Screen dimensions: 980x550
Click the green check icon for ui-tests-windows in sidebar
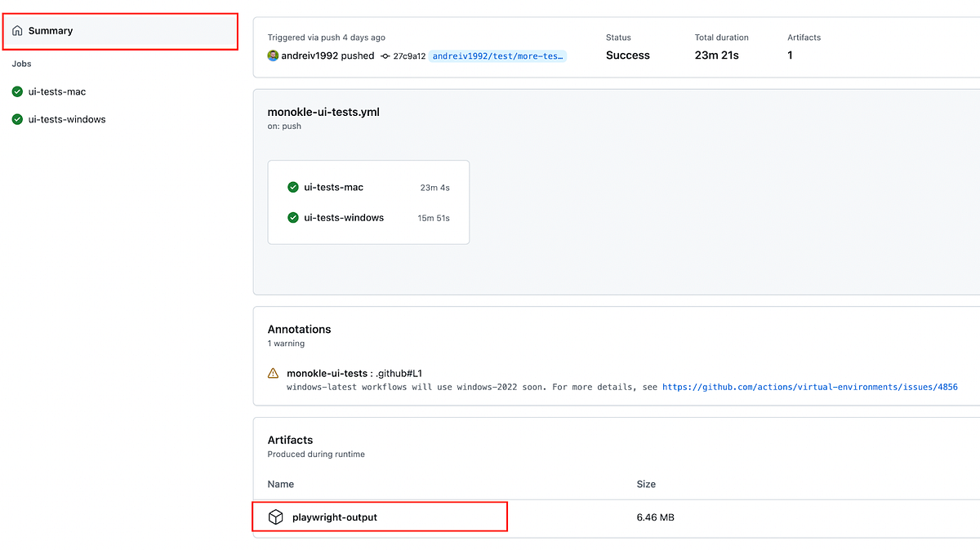point(17,119)
